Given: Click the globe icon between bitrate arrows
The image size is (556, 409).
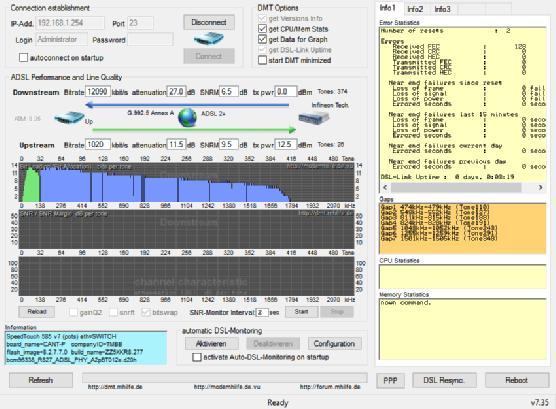Looking at the screenshot, I should pyautogui.click(x=187, y=117).
